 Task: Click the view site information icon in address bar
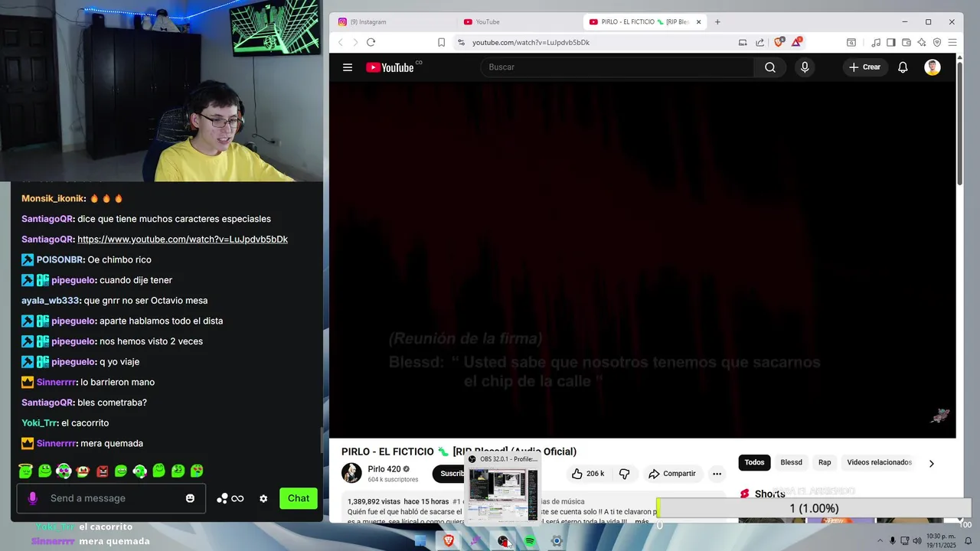click(x=461, y=42)
